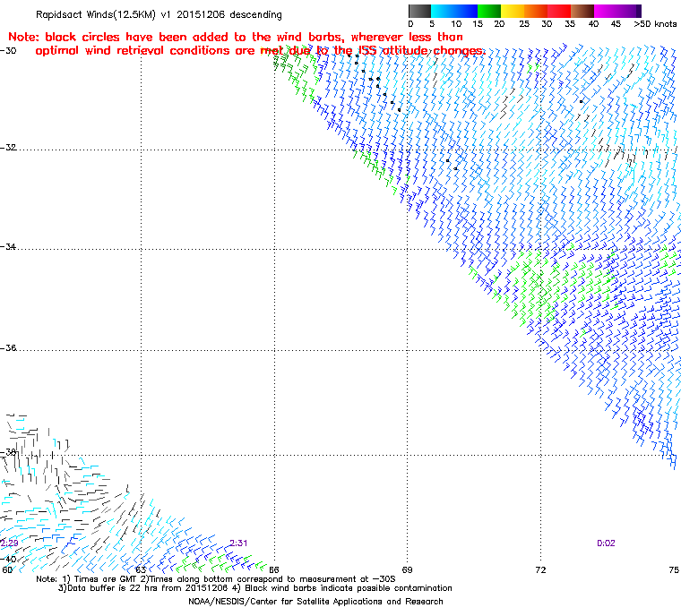
Task: Click the '15' legend scale label
Action: (478, 24)
